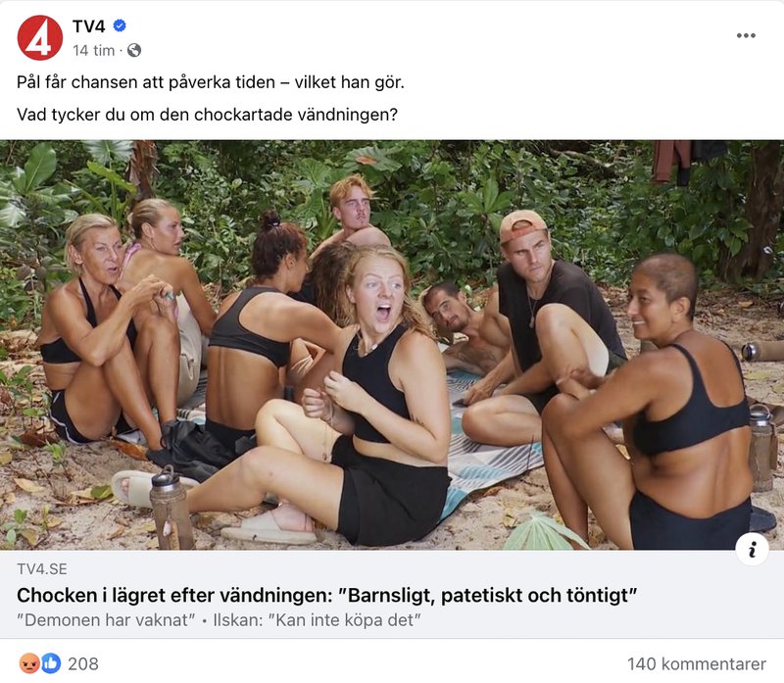Open the '14 tim' post timestamp
The width and height of the screenshot is (784, 683).
(93, 51)
